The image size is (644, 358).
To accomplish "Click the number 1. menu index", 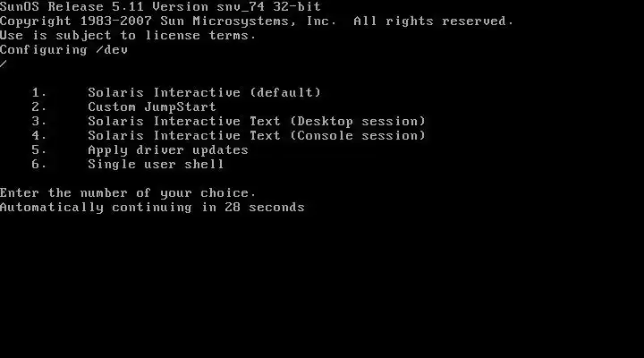I will click(x=39, y=92).
